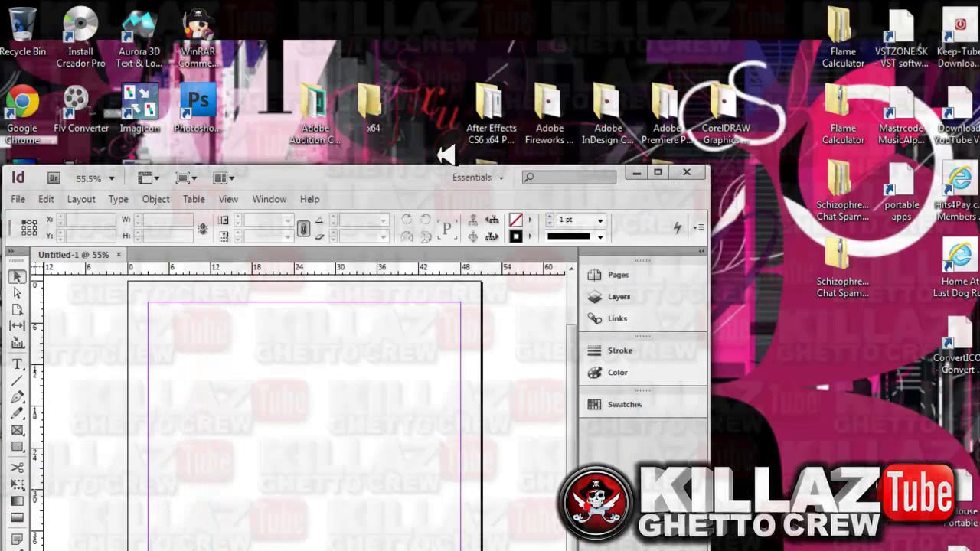Select the Page tool

[x=17, y=309]
